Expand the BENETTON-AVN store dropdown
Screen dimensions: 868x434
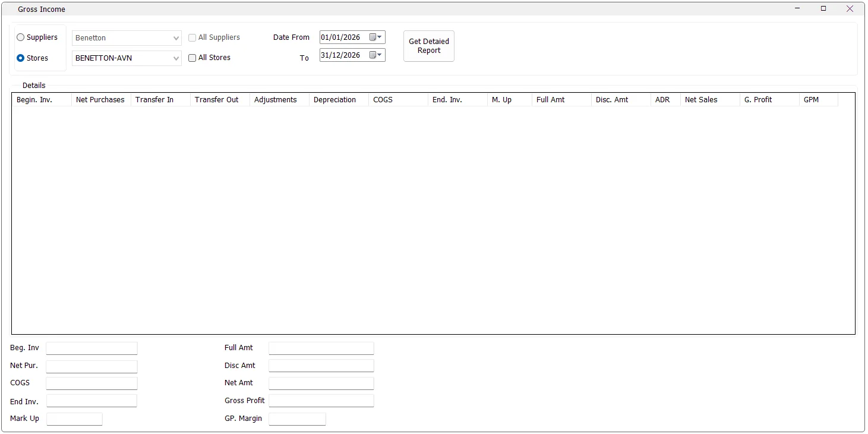pyautogui.click(x=176, y=58)
